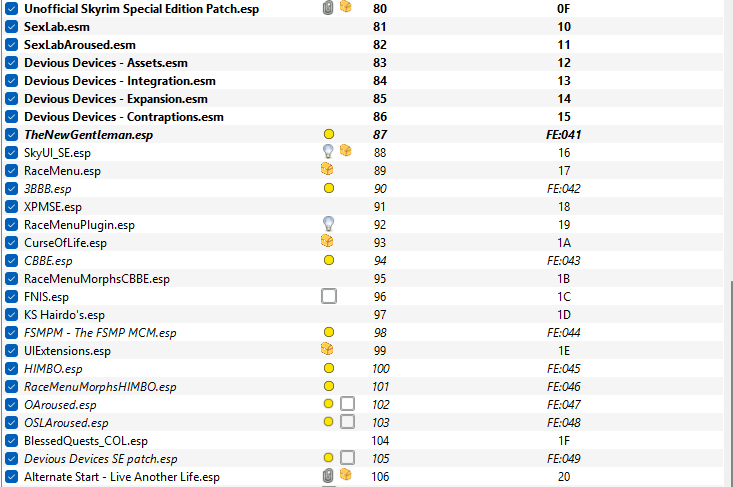Click the archive chest flag on SkyUI_SE.esp
The width and height of the screenshot is (733, 487).
(x=345, y=150)
